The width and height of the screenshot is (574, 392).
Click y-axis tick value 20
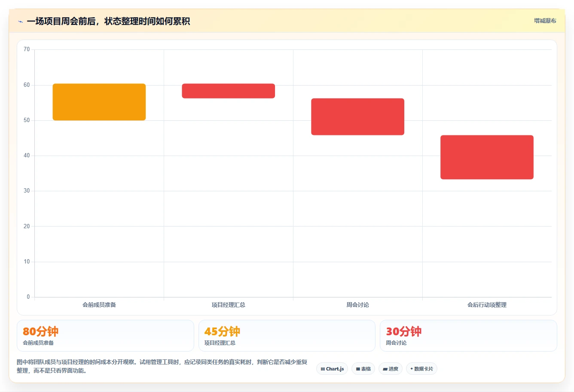tap(27, 227)
